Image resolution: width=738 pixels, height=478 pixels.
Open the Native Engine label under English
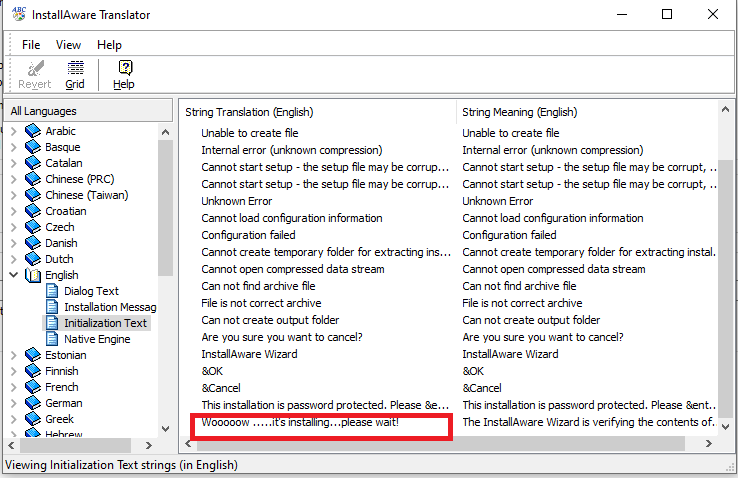point(97,339)
